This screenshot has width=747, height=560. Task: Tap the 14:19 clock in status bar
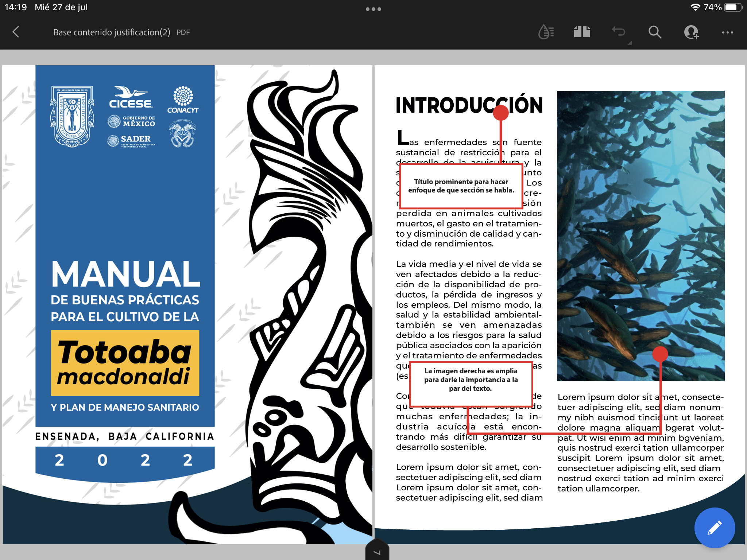(16, 7)
